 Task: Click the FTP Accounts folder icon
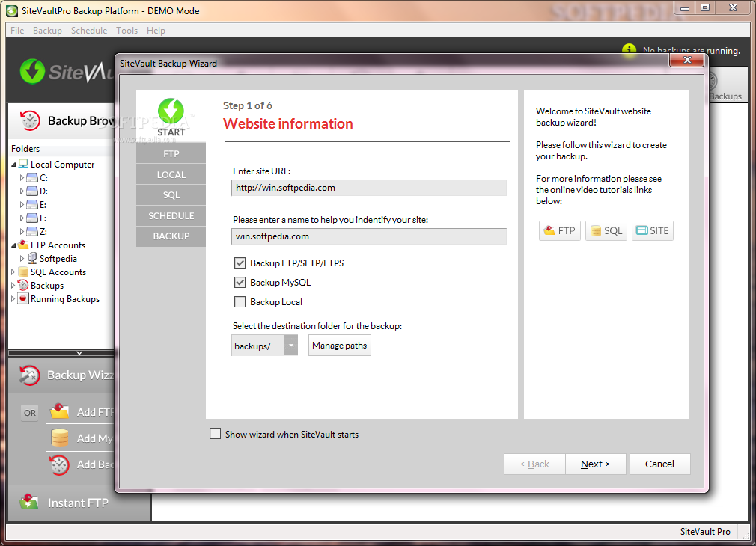pyautogui.click(x=23, y=245)
